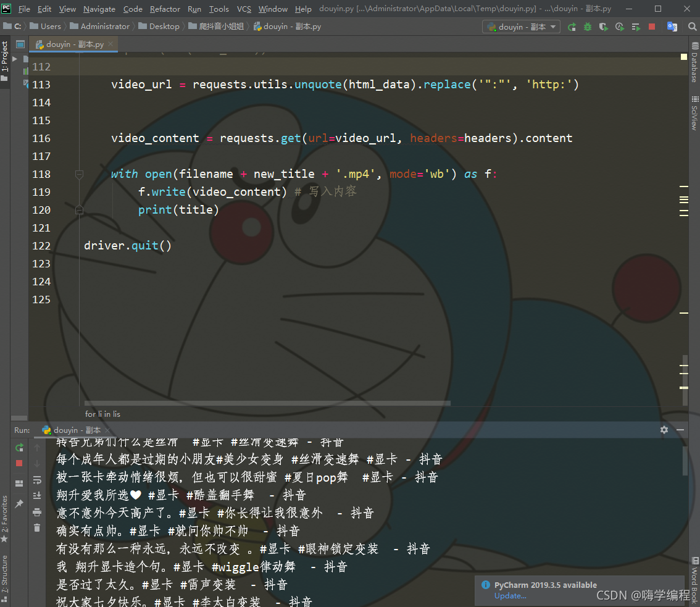Open the View menu

tap(67, 9)
